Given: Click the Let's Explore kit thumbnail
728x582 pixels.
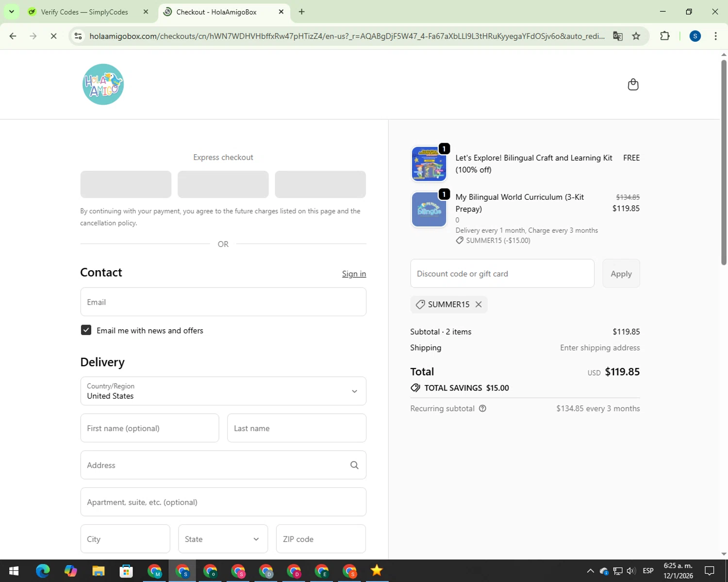Looking at the screenshot, I should point(429,164).
